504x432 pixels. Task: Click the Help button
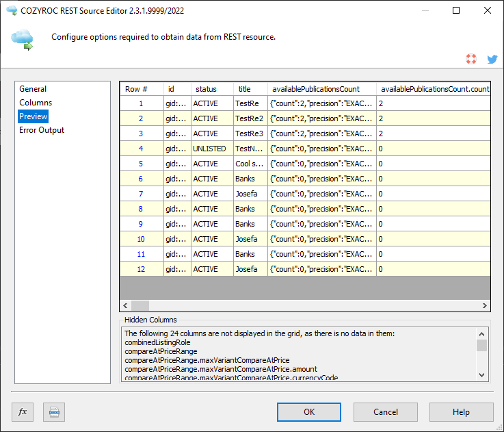tap(461, 411)
